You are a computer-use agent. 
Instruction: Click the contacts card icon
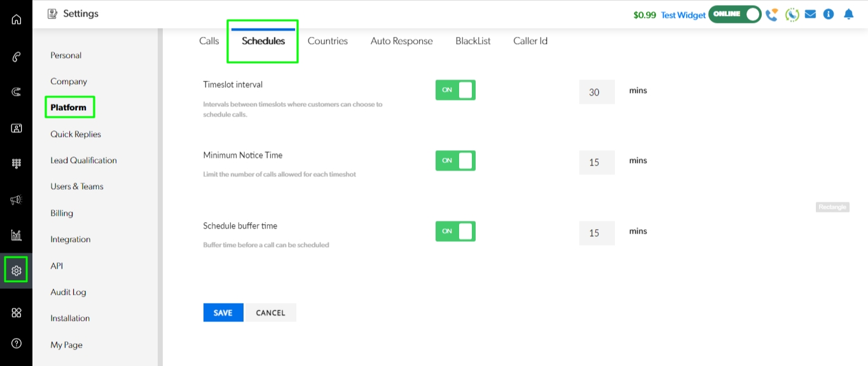[x=17, y=128]
